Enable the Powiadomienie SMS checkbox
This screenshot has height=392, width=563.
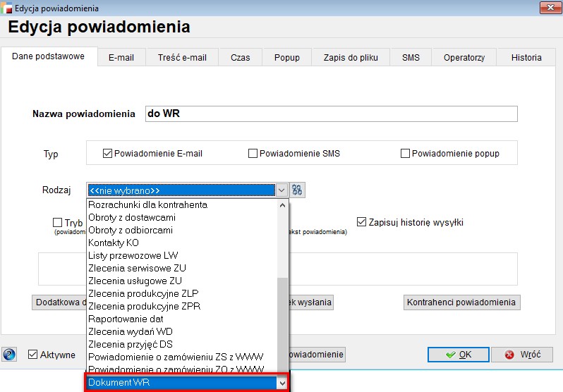pos(253,153)
